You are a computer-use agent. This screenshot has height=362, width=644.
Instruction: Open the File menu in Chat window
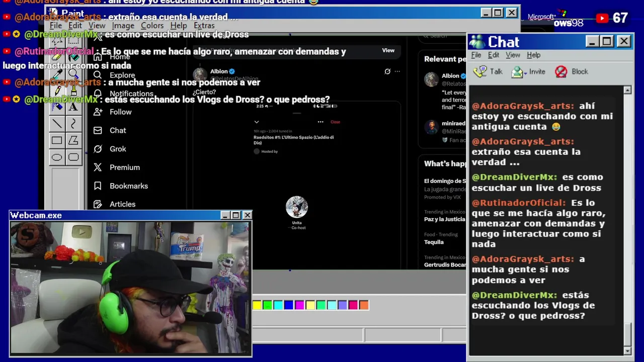(x=476, y=55)
